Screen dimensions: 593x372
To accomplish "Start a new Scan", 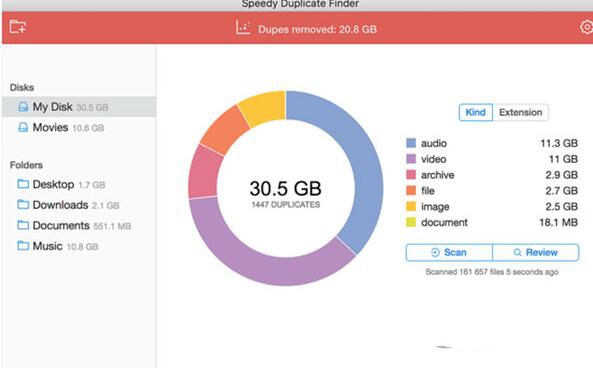I will 449,252.
